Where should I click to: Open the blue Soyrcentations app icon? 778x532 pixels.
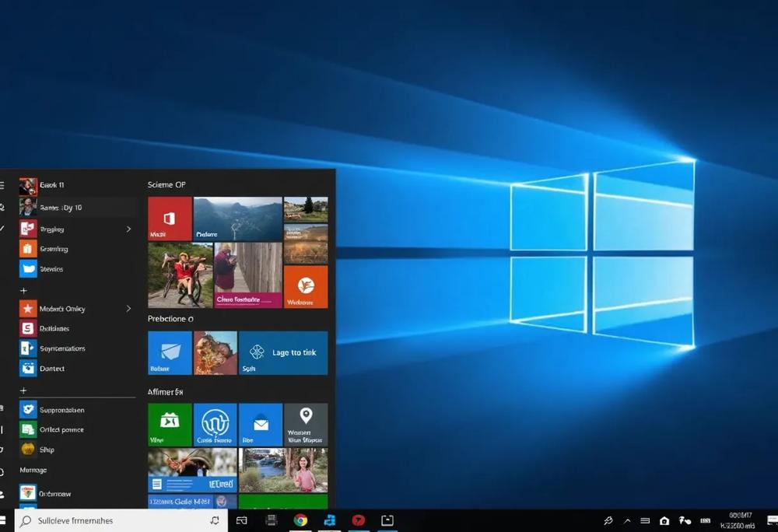[28, 348]
